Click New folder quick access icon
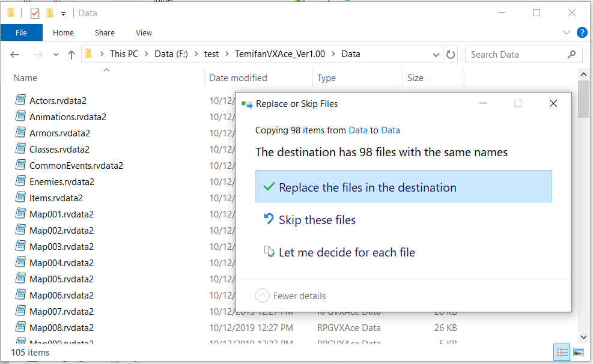 (x=49, y=13)
